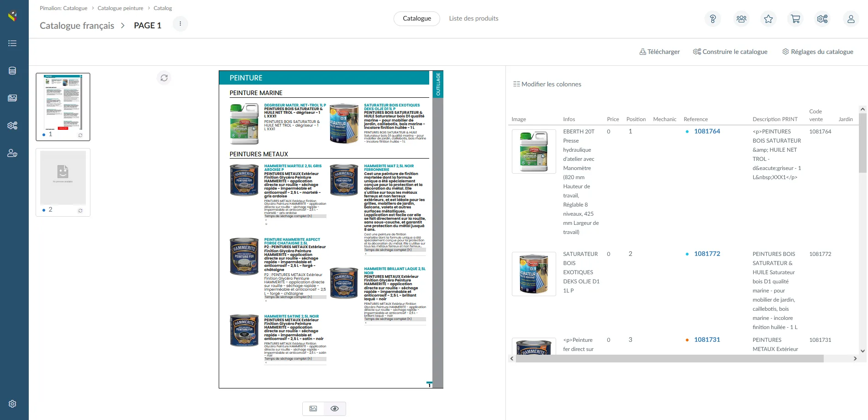Click the scroll down arrow of table
The width and height of the screenshot is (868, 420).
(x=863, y=351)
